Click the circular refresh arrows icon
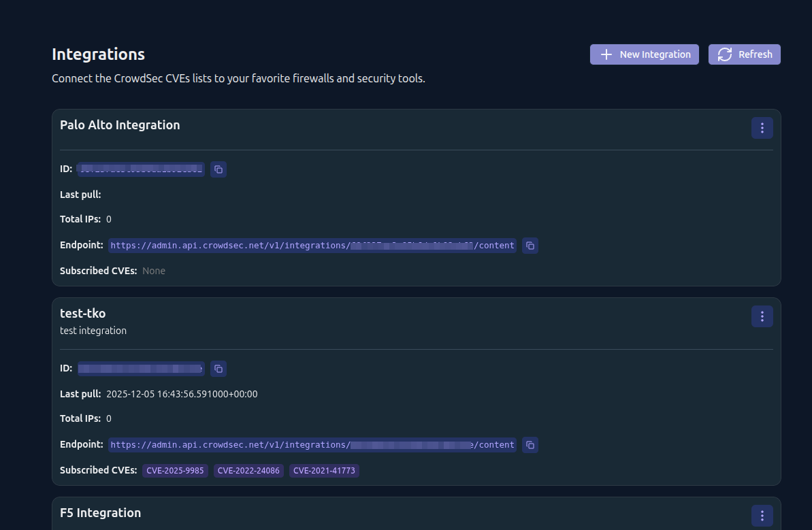Screen dimensions: 812x530 (x=724, y=54)
